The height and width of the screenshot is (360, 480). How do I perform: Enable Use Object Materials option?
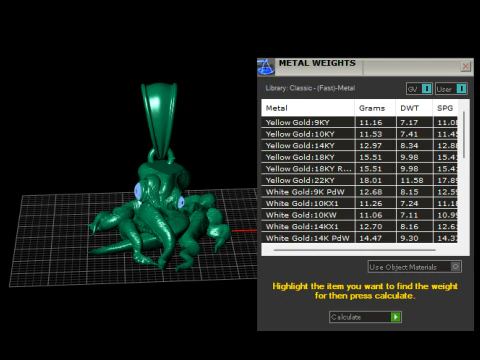pyautogui.click(x=415, y=267)
